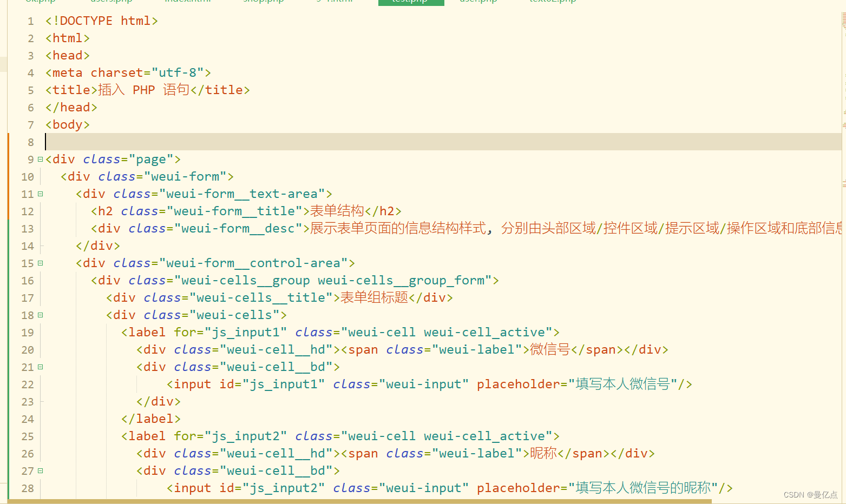Click for="js_input2" on line 25

(231, 436)
